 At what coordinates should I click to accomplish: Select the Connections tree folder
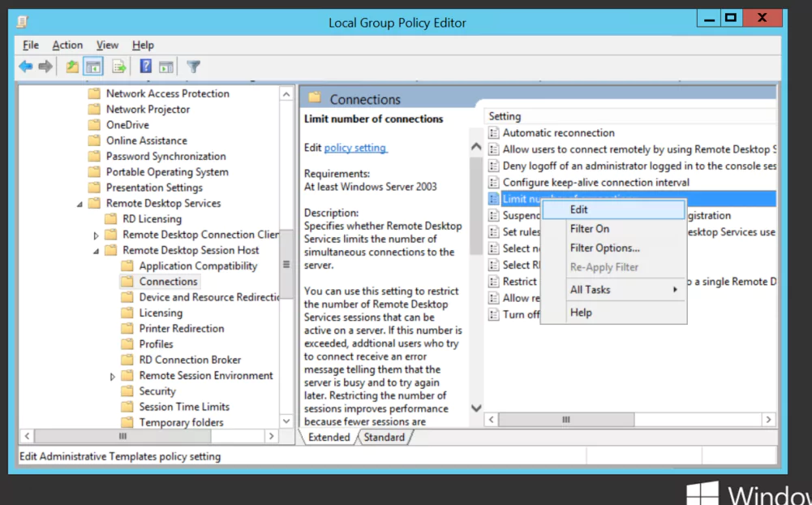click(x=168, y=282)
